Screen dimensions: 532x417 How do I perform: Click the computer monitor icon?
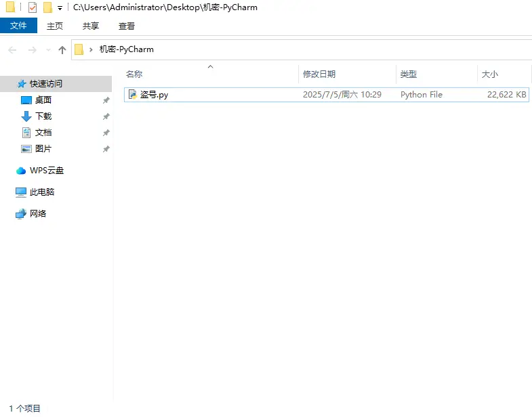[x=21, y=192]
